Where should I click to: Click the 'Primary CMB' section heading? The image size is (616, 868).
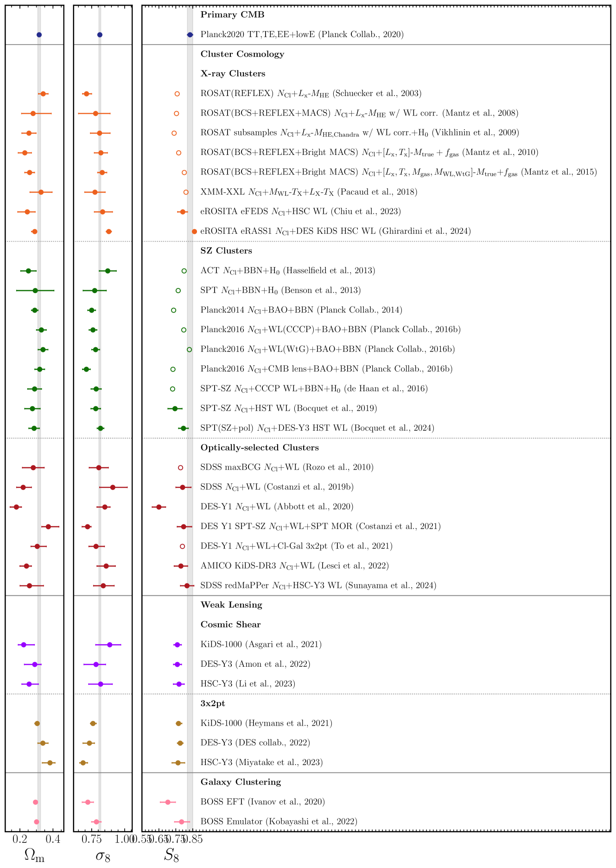coord(232,15)
